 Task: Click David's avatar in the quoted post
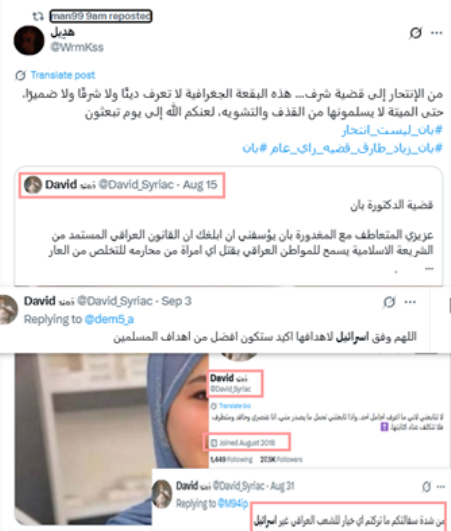[33, 185]
